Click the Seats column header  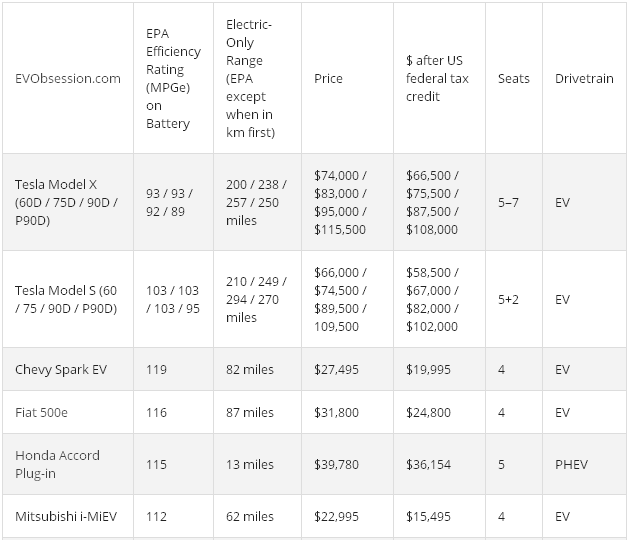pyautogui.click(x=514, y=78)
